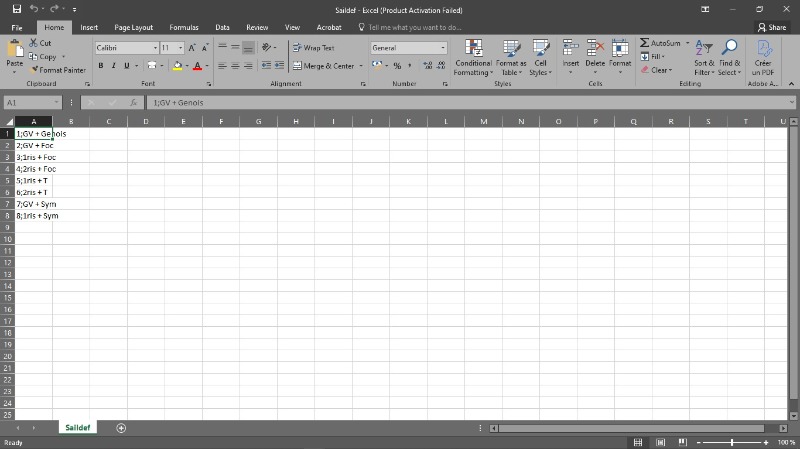Click Increase Indent icon
Image resolution: width=800 pixels, height=449 pixels.
(280, 65)
